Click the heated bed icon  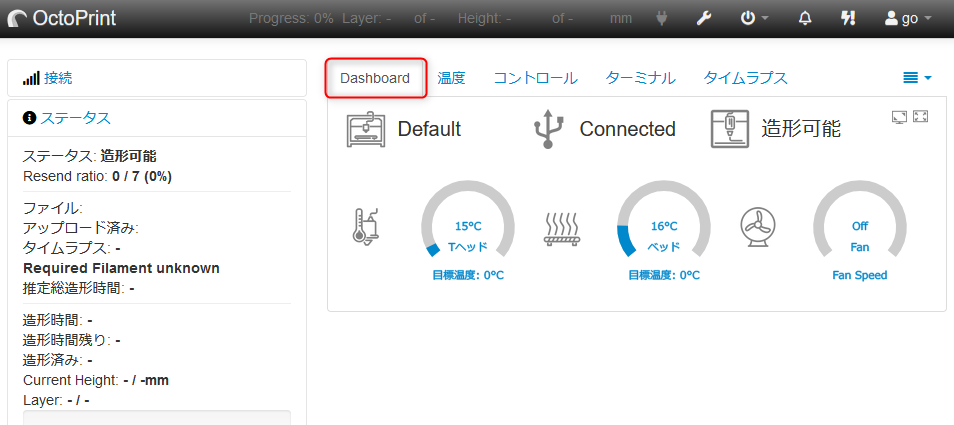coord(562,229)
